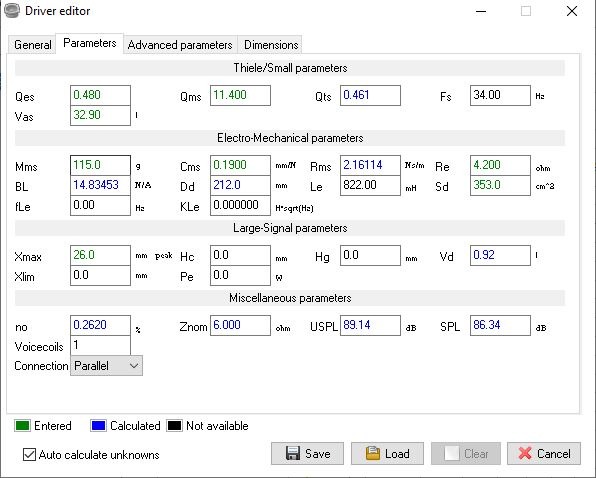The height and width of the screenshot is (478, 596).
Task: Click the Clear button
Action: pyautogui.click(x=466, y=453)
